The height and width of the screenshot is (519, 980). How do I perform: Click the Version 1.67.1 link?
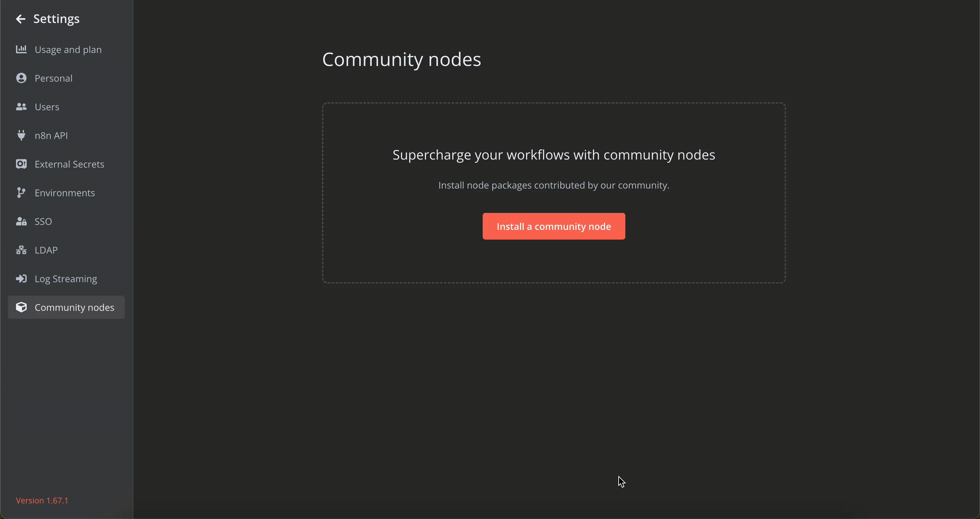click(42, 500)
